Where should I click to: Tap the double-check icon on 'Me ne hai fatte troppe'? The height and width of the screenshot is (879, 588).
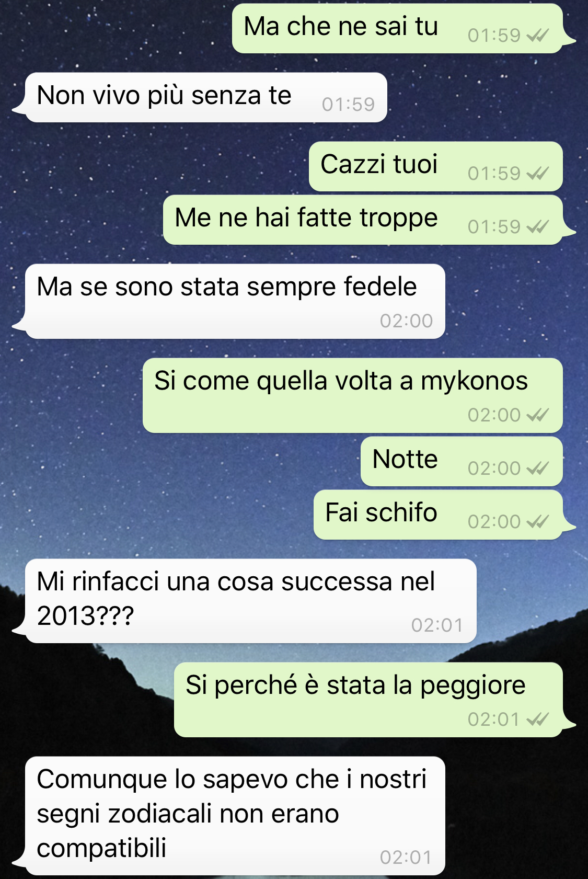point(538,227)
